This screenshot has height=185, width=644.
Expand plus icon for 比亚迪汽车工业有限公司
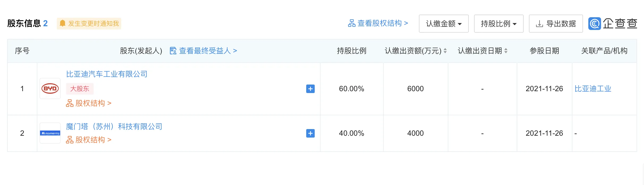[310, 89]
